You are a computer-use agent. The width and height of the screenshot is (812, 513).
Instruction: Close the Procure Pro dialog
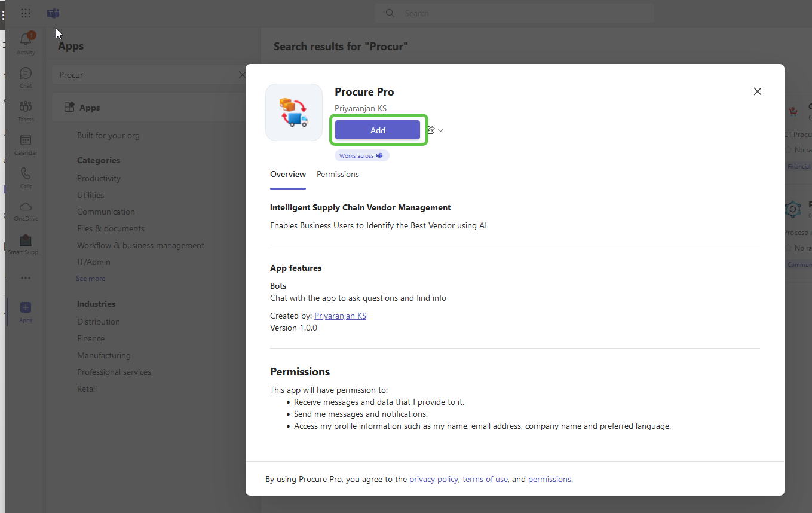[x=757, y=91]
